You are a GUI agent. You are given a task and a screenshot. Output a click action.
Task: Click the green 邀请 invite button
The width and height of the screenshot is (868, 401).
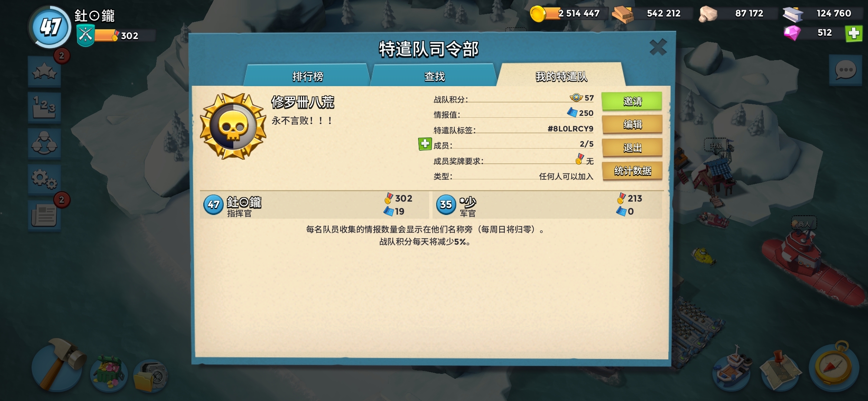632,101
